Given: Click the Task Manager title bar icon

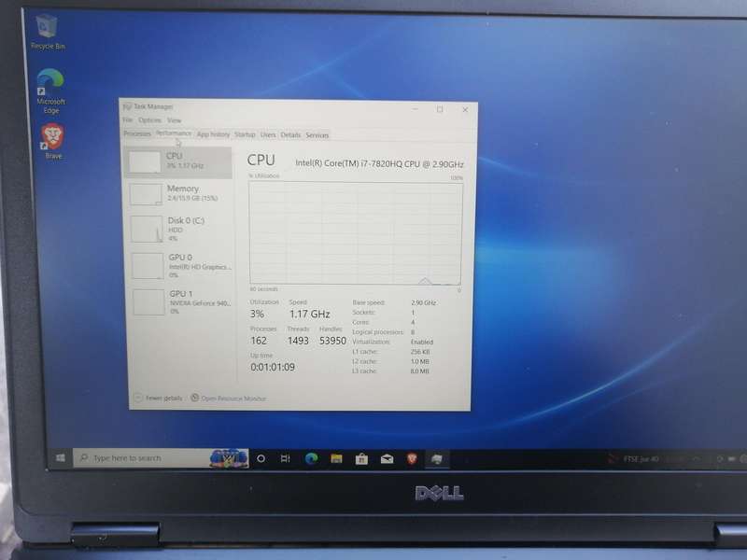Looking at the screenshot, I should point(127,106).
